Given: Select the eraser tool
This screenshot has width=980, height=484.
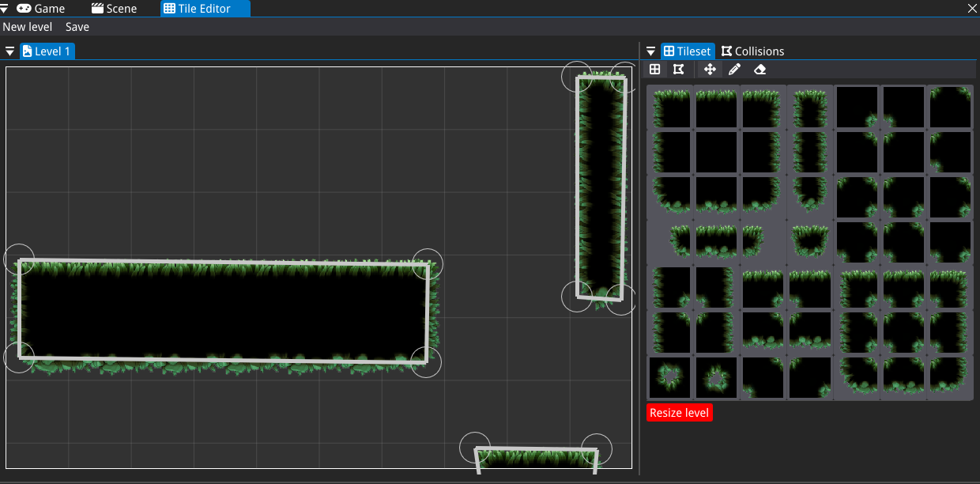Looking at the screenshot, I should (x=759, y=70).
